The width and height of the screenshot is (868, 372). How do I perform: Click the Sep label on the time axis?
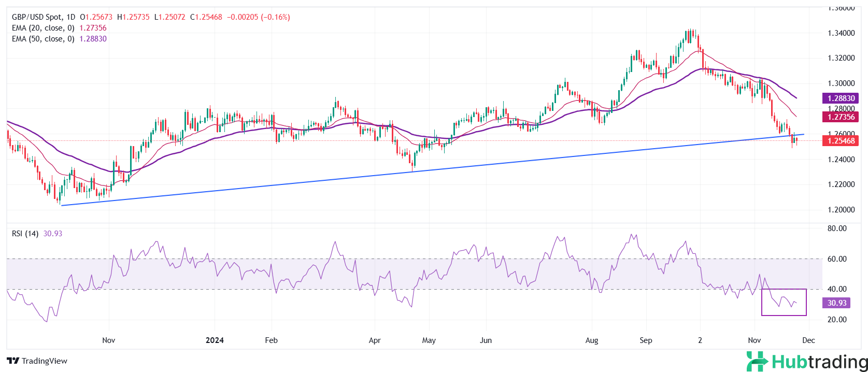pos(646,340)
